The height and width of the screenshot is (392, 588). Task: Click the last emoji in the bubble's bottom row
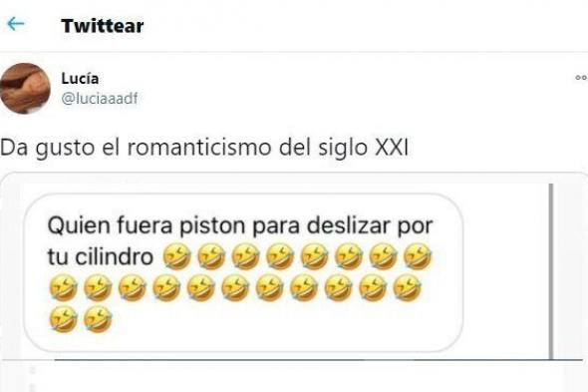pos(98,319)
